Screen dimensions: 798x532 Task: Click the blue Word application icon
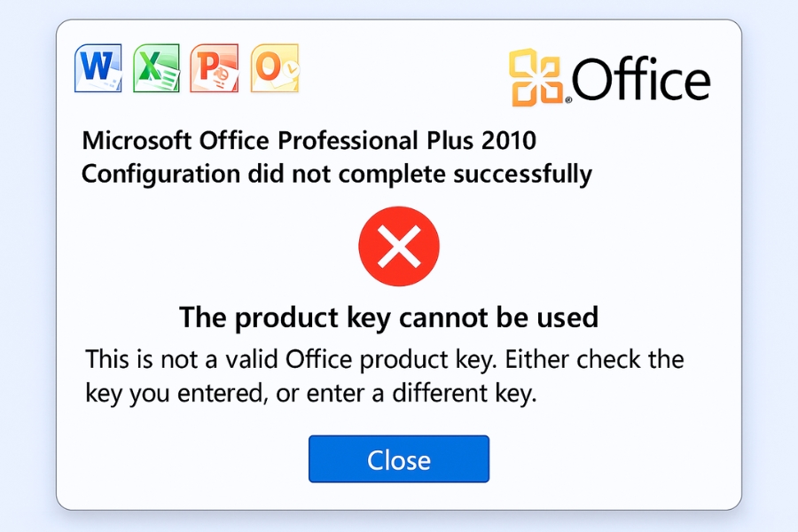98,68
